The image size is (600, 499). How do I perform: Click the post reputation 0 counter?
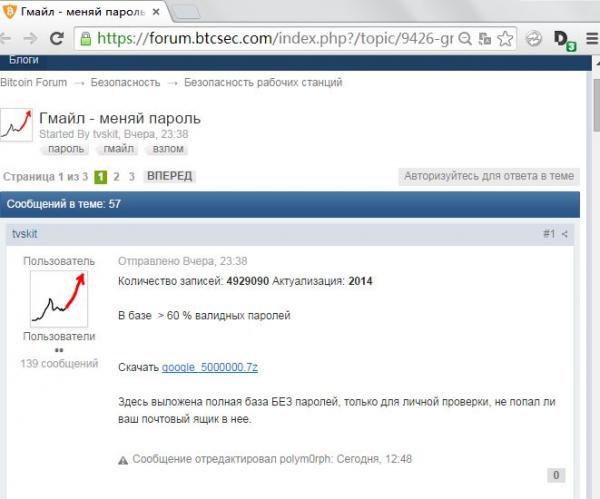[x=556, y=475]
